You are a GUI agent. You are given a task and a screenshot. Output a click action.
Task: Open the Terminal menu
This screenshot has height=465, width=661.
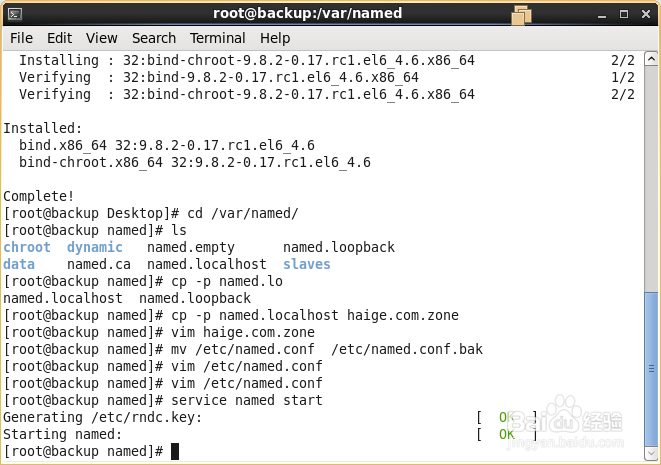[x=217, y=38]
